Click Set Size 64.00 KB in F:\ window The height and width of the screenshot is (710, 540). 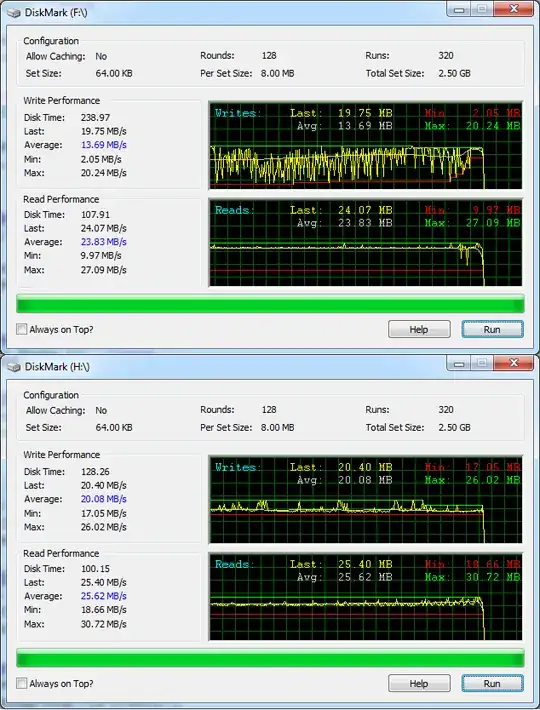click(x=114, y=73)
